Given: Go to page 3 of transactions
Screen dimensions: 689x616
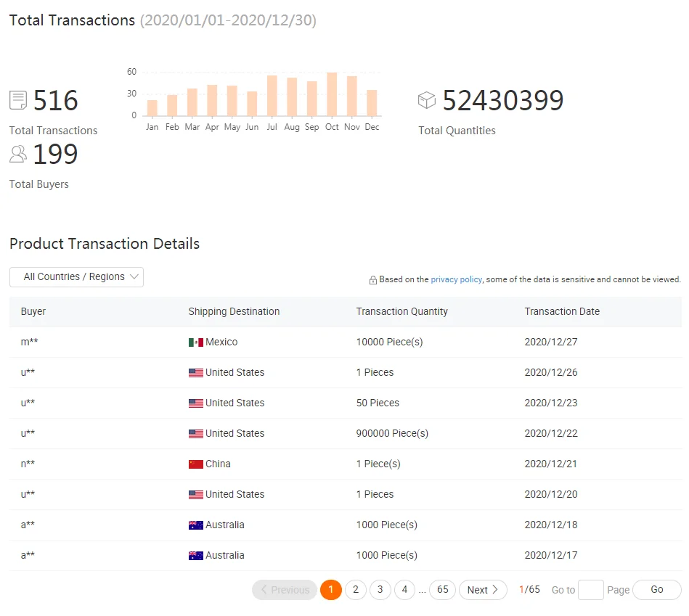Looking at the screenshot, I should point(380,590).
